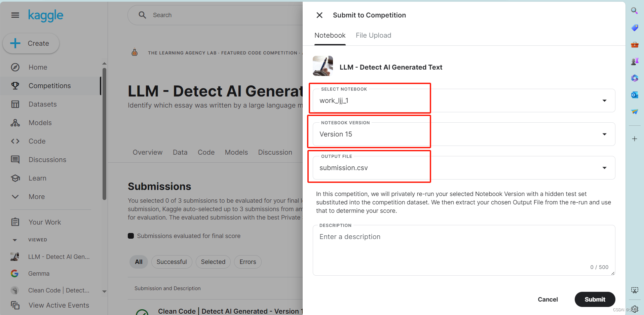The image size is (644, 315).
Task: Click the plus icon on Create
Action: [15, 43]
